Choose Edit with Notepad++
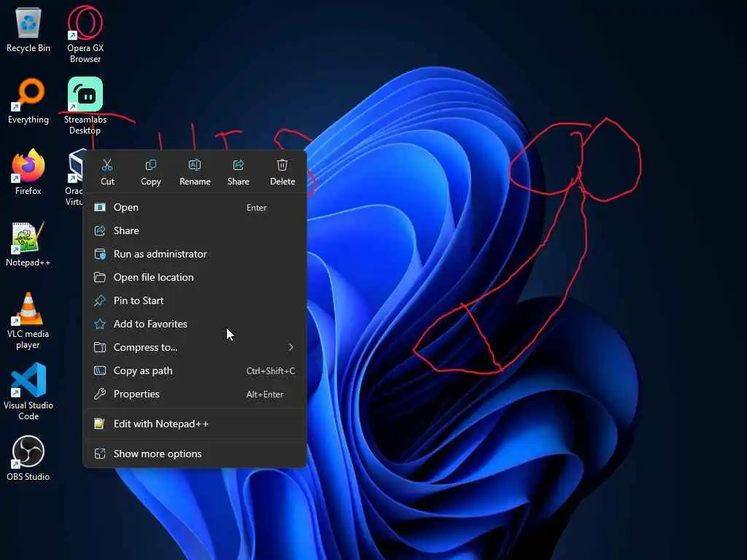 [x=195, y=424]
